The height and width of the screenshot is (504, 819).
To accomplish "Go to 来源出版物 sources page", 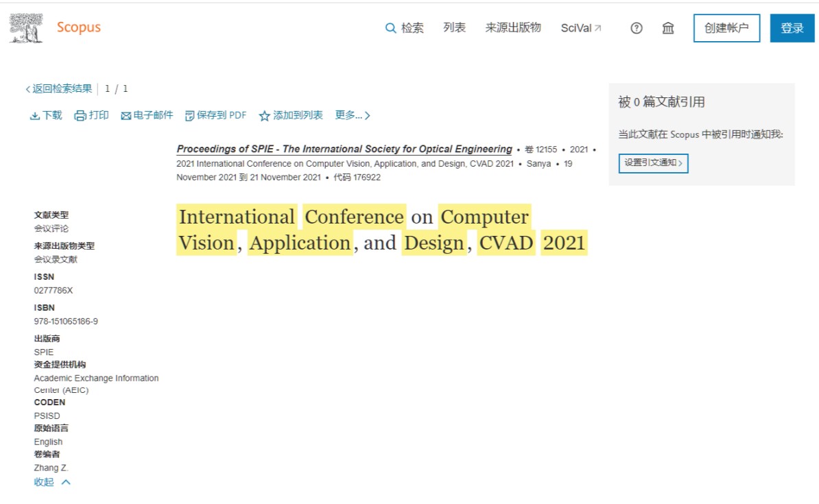I will click(x=513, y=27).
